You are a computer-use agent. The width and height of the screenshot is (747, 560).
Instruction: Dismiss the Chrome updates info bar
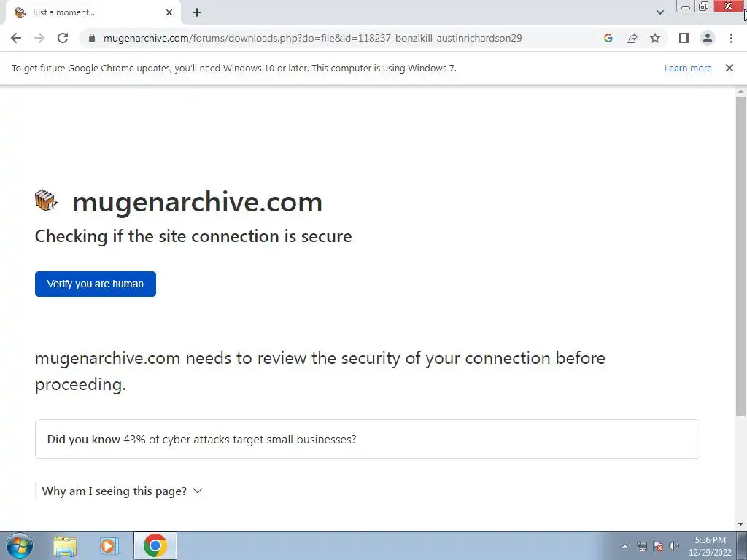(729, 68)
